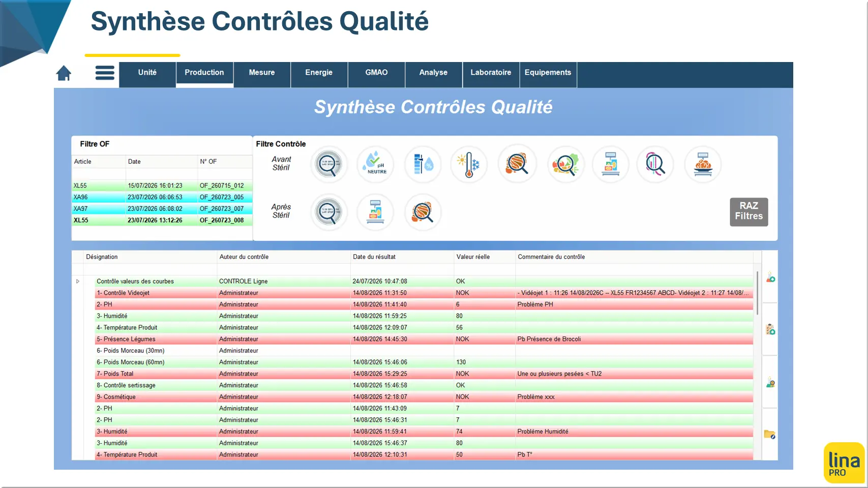This screenshot has height=488, width=868.
Task: Filter by product temperature thermometer icon
Action: pos(469,164)
